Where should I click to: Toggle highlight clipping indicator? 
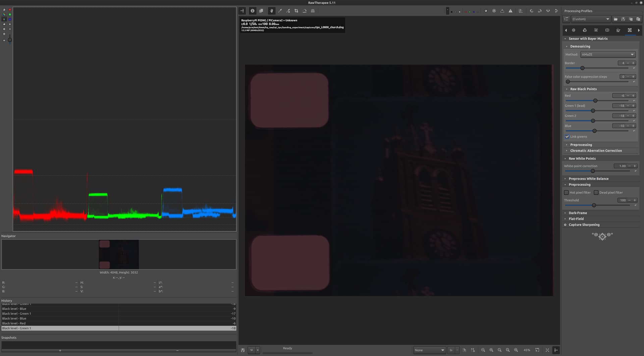511,11
